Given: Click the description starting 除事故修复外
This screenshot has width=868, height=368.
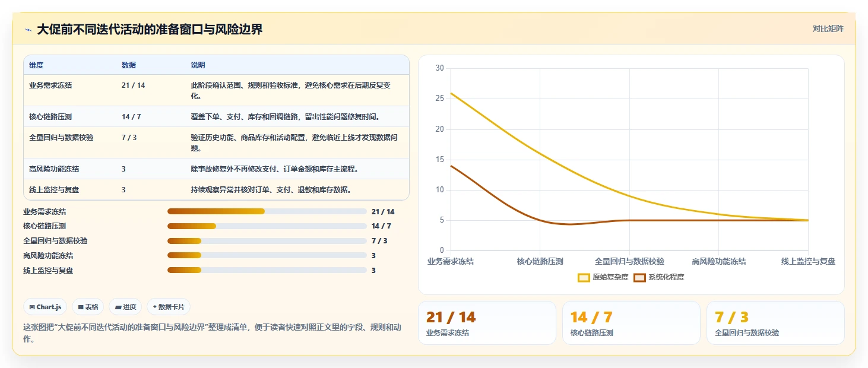Looking at the screenshot, I should pyautogui.click(x=274, y=169).
